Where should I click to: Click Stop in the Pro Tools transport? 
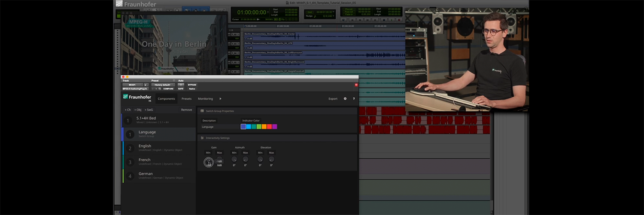click(384, 20)
